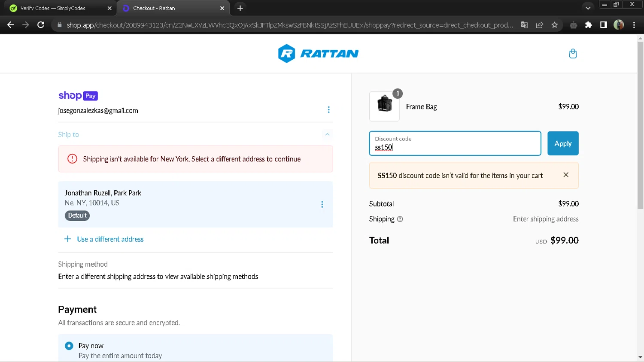Viewport: 644px width, 362px height.
Task: Click the Frame Bag thumbnail
Action: [384, 106]
